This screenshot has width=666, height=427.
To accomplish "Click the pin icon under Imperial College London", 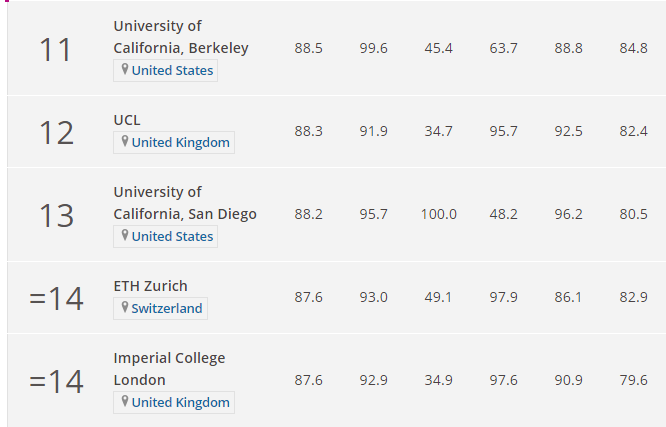I will pyautogui.click(x=125, y=402).
